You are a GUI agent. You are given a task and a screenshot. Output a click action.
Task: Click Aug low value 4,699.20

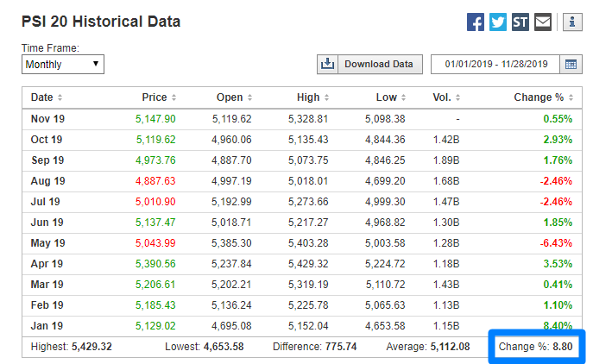tap(385, 181)
